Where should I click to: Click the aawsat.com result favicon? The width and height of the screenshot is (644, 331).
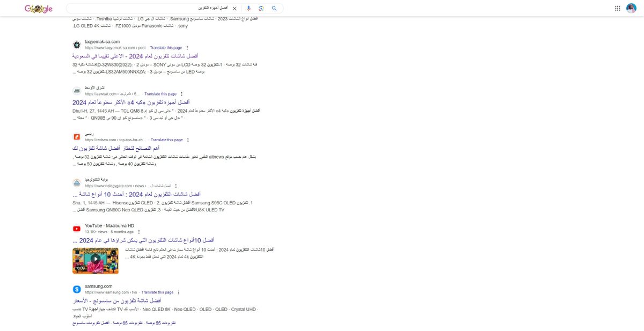coord(77,91)
